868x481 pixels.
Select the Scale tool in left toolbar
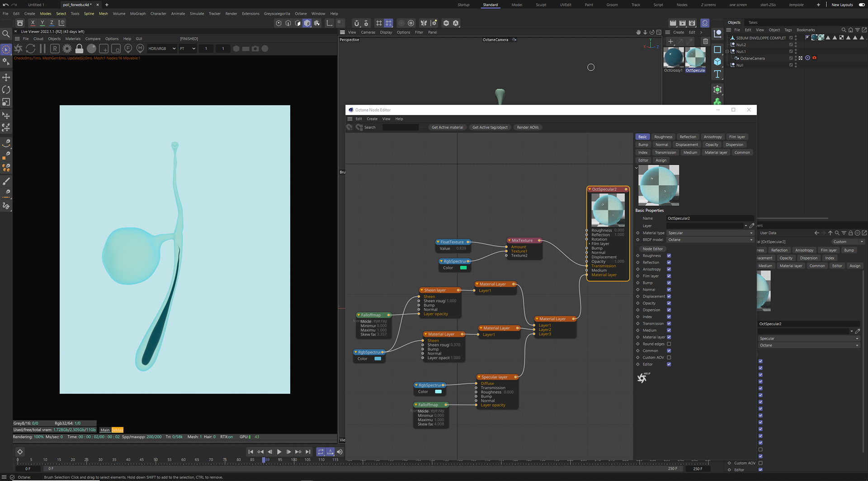(6, 102)
